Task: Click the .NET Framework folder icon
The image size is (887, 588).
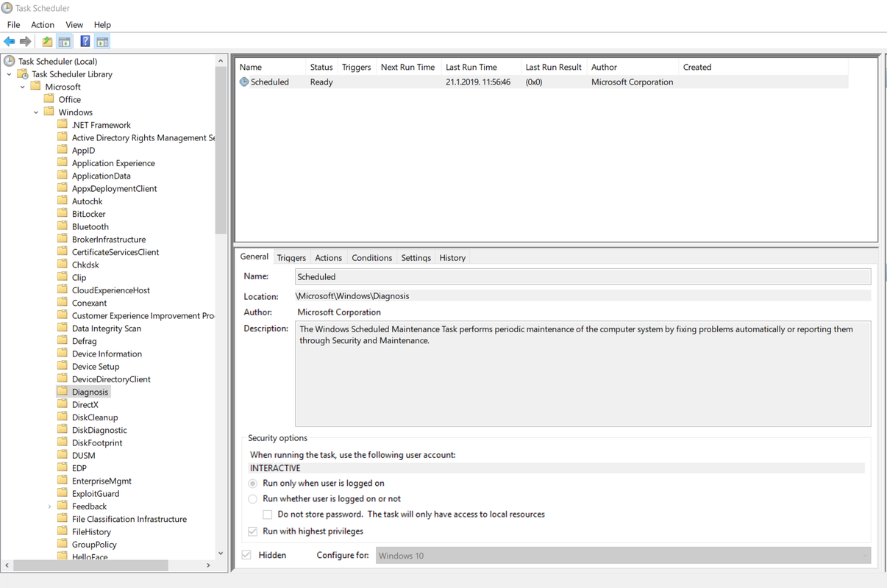Action: click(63, 125)
